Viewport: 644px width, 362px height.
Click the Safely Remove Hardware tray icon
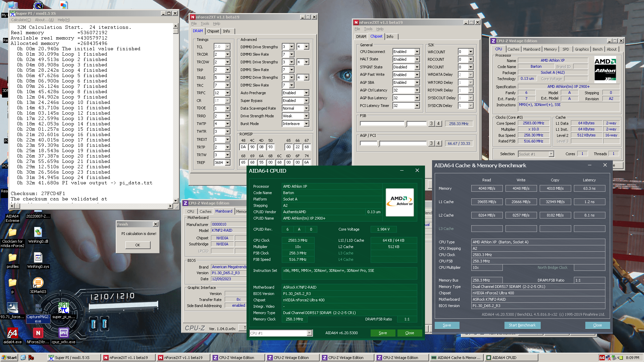(x=614, y=358)
